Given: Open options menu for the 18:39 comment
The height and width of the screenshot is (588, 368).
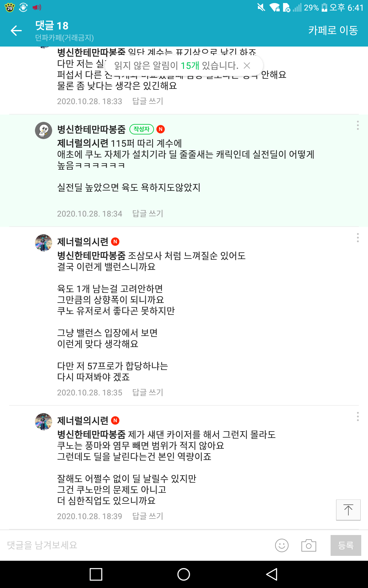Looking at the screenshot, I should point(358,417).
